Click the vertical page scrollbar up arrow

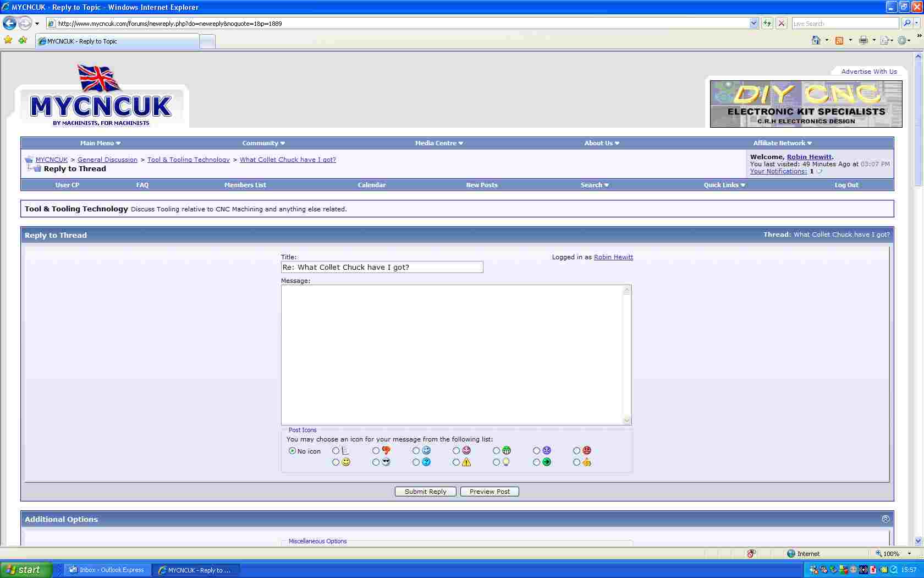(918, 57)
